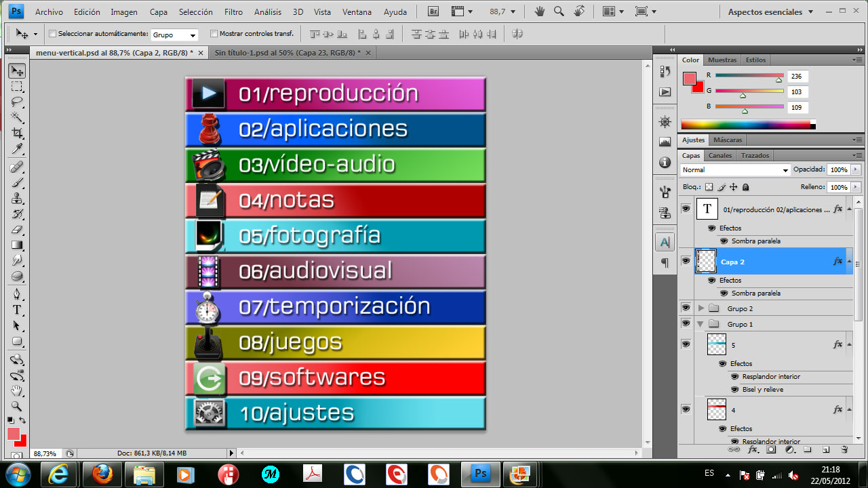Hide the Bisel y relieve effect
This screenshot has height=488, width=868.
pyautogui.click(x=735, y=390)
